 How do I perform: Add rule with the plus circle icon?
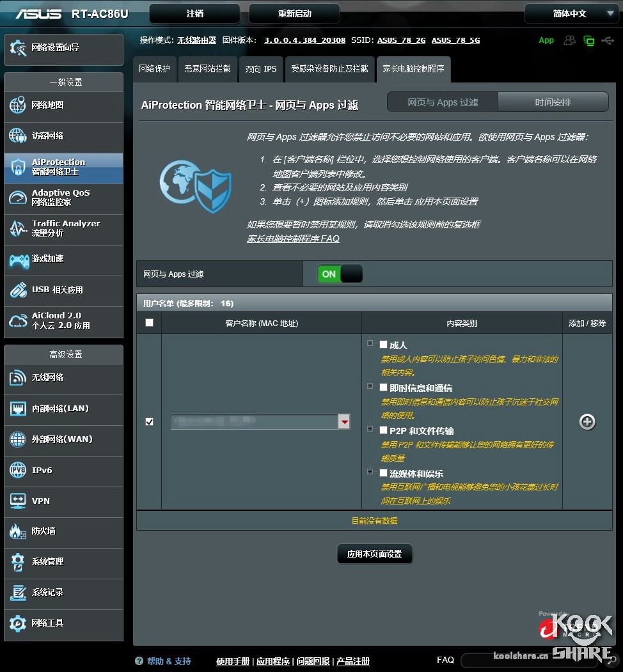pyautogui.click(x=587, y=422)
